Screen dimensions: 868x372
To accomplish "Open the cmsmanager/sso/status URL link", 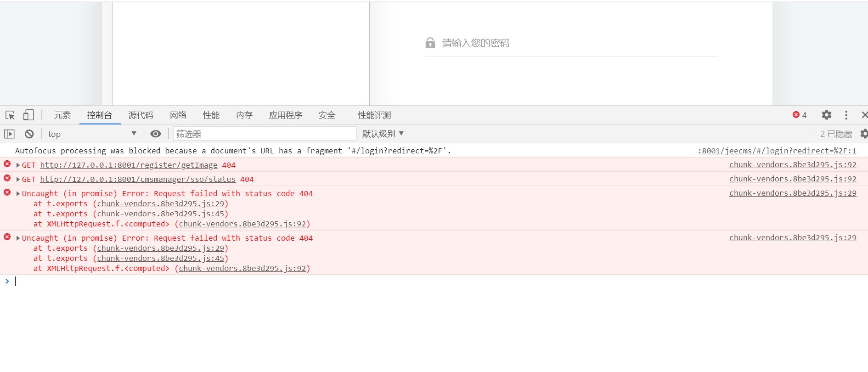I will [x=138, y=180].
